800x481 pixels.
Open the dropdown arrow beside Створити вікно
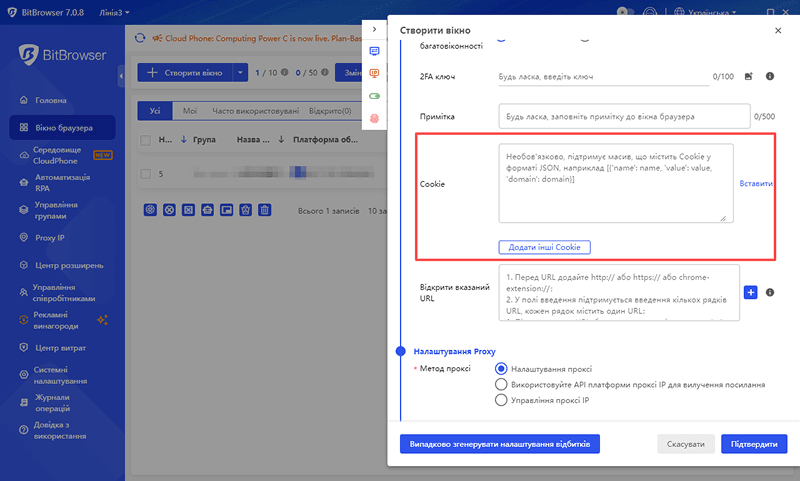click(240, 72)
